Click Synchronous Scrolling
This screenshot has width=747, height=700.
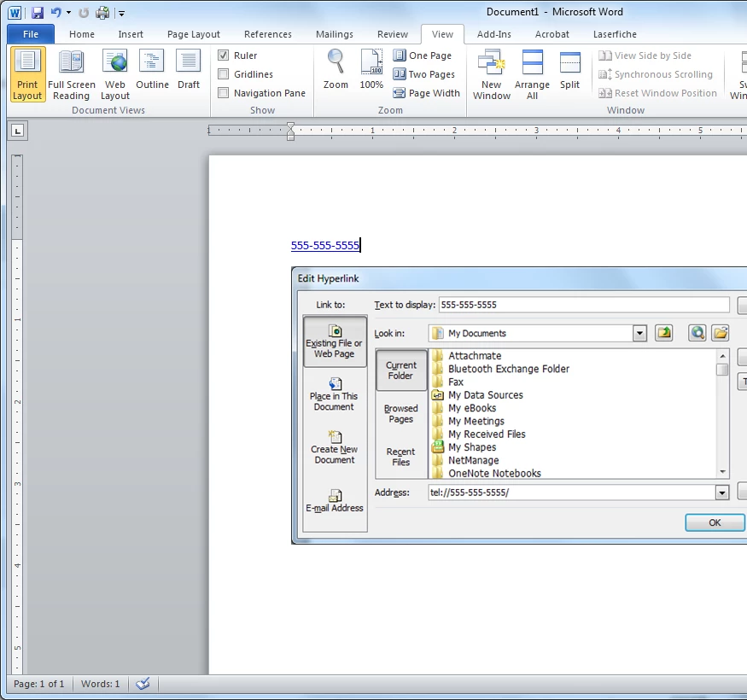(656, 74)
